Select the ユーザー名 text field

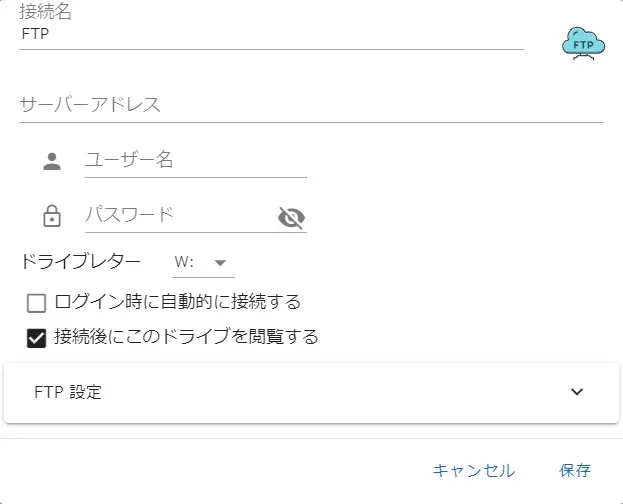pos(195,160)
